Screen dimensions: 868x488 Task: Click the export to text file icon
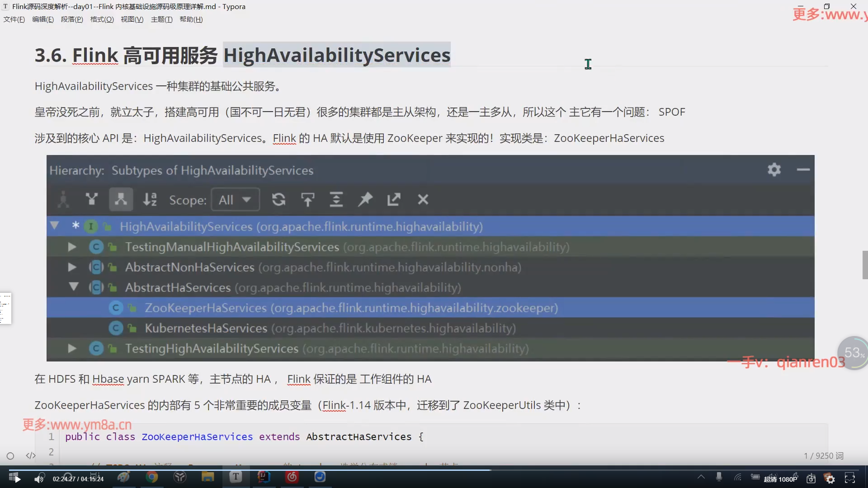tap(394, 199)
